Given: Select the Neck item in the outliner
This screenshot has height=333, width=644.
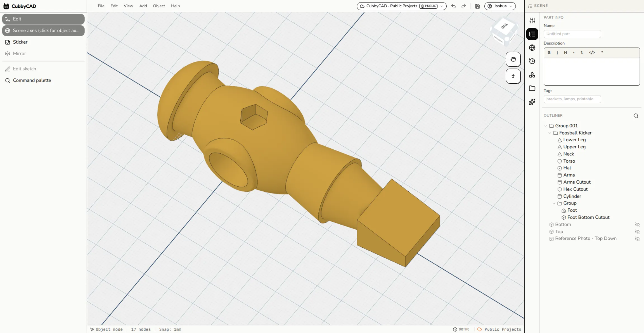Looking at the screenshot, I should point(569,154).
